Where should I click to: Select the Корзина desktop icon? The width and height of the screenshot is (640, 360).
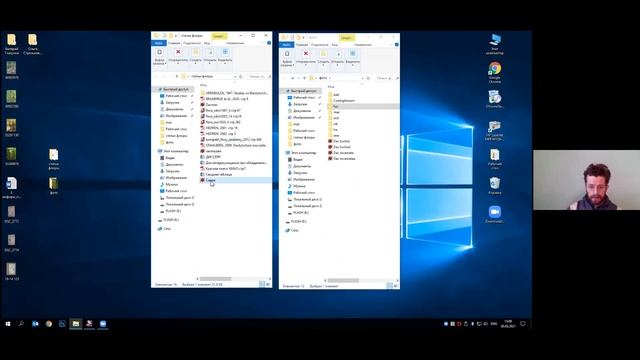pos(495,185)
